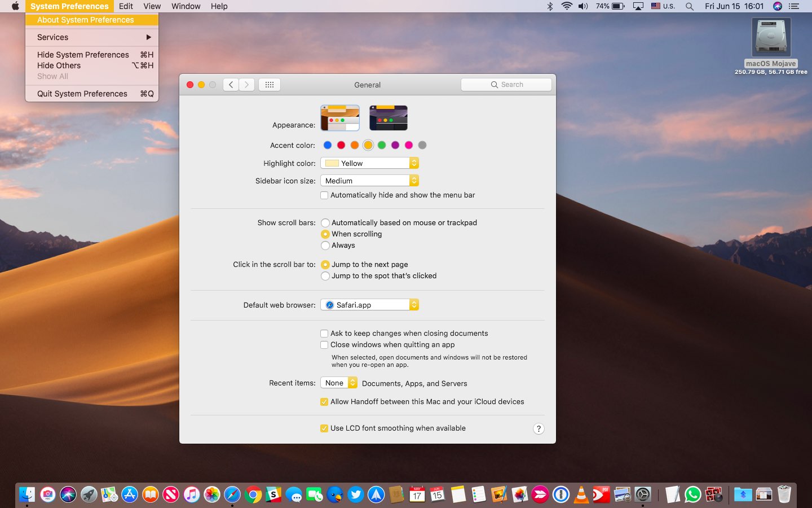Enable automatically hide and show menu bar
812x508 pixels.
click(x=324, y=195)
